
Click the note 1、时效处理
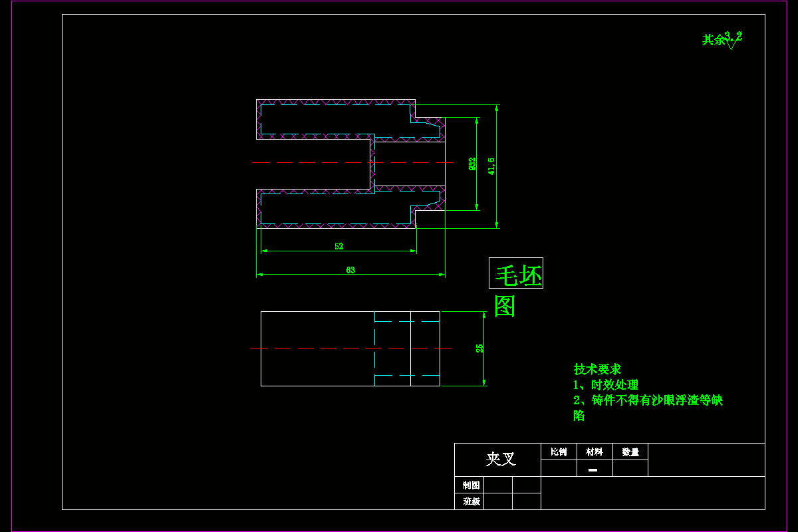[x=606, y=384]
